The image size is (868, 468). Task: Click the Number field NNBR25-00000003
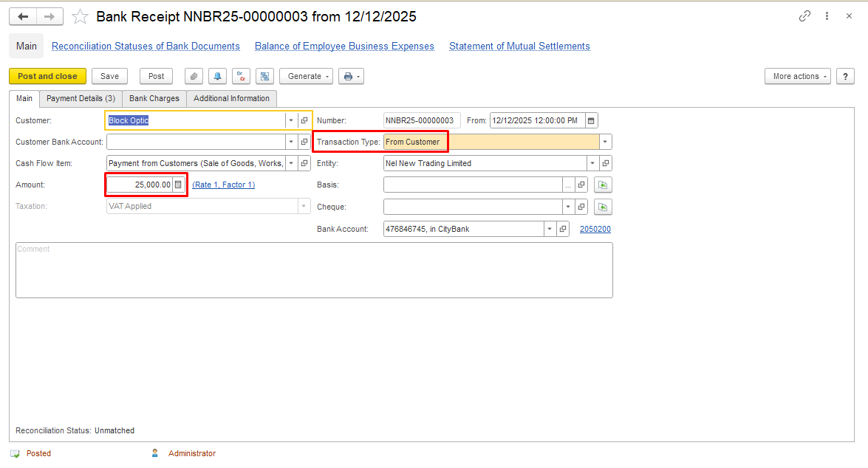421,120
